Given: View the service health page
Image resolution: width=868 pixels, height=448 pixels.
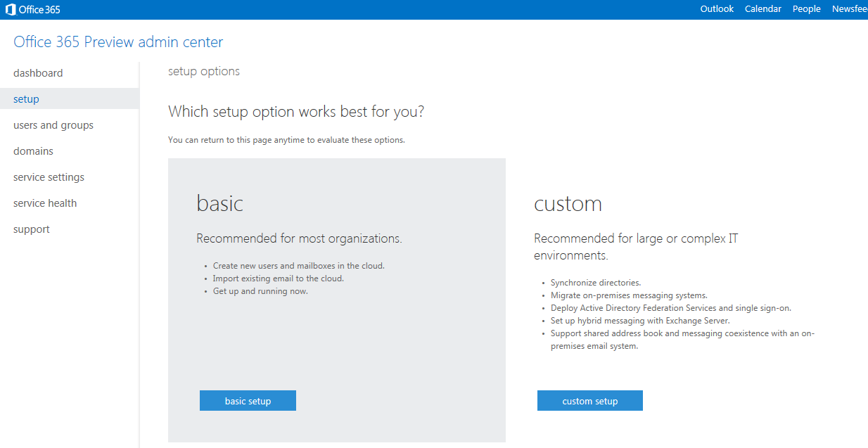Looking at the screenshot, I should [x=45, y=203].
